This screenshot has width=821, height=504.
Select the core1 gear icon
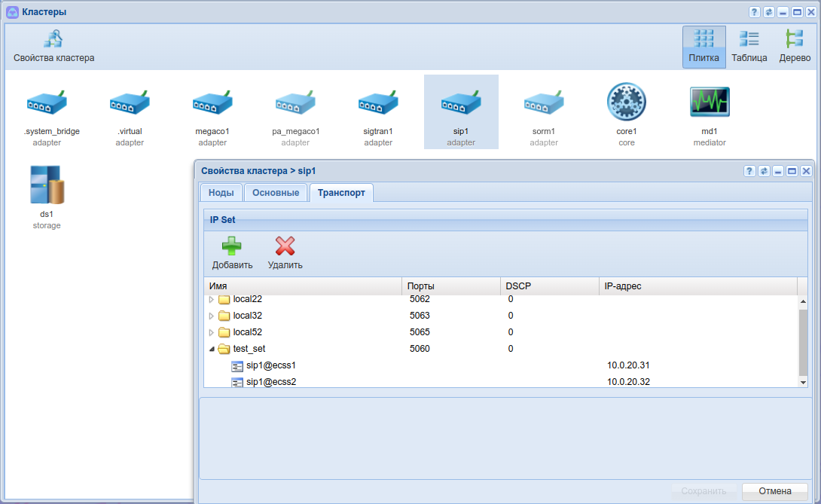pyautogui.click(x=626, y=102)
